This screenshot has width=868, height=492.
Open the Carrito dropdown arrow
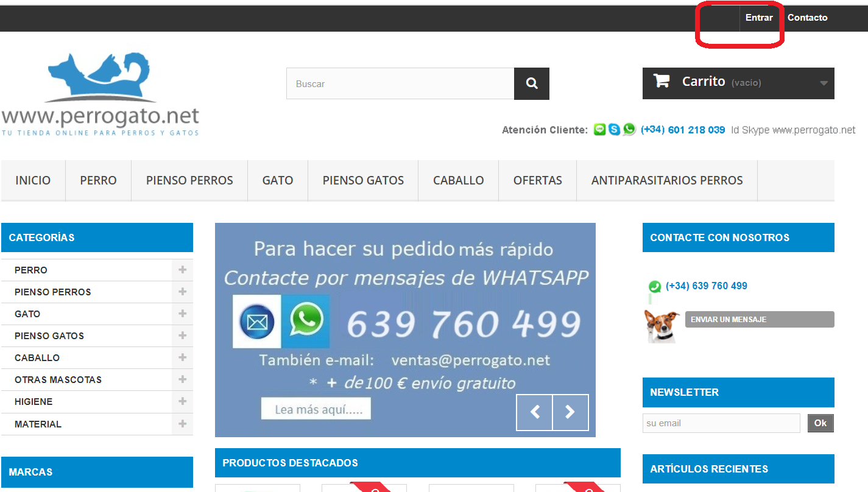(x=824, y=83)
